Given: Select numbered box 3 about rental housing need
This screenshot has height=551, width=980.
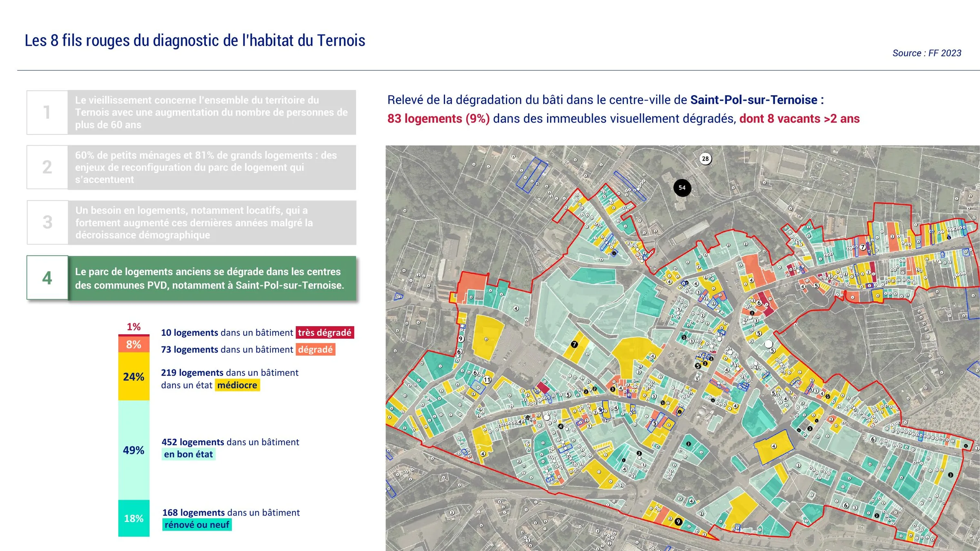Looking at the screenshot, I should pos(191,222).
